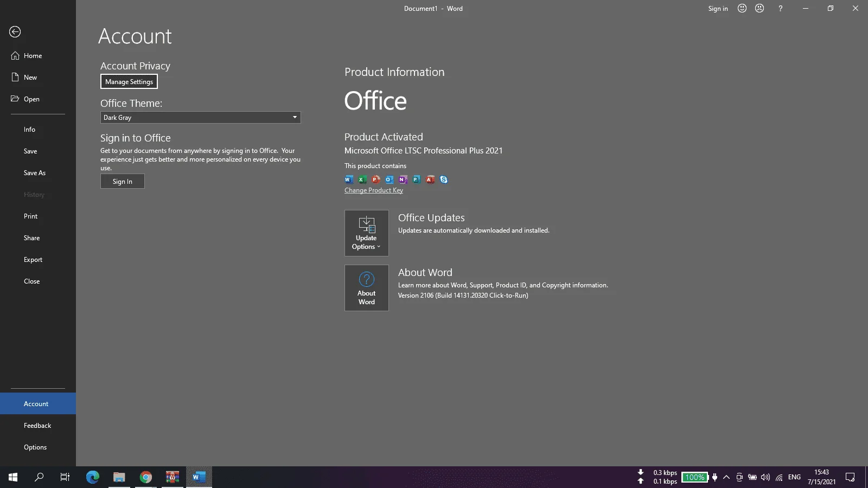The width and height of the screenshot is (868, 488).
Task: Select the Account sidebar item
Action: click(x=38, y=404)
